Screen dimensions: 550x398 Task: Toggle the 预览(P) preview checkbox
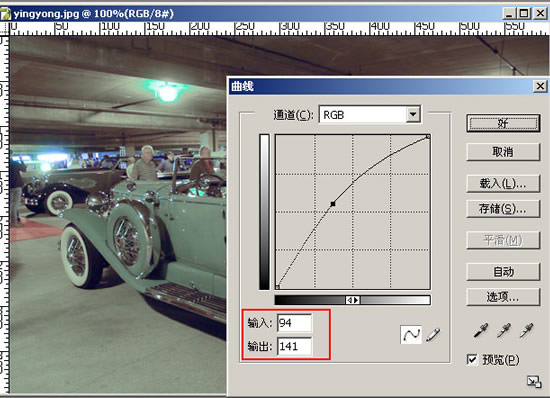coord(472,359)
